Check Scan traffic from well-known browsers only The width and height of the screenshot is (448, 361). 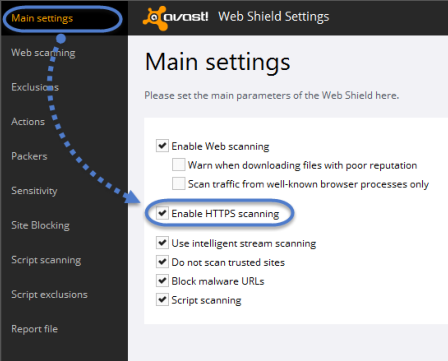(x=179, y=184)
